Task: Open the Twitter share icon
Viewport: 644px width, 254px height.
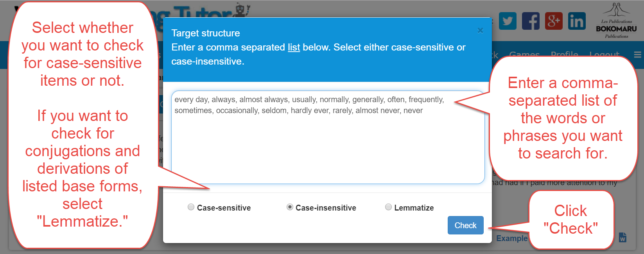Action: [508, 21]
